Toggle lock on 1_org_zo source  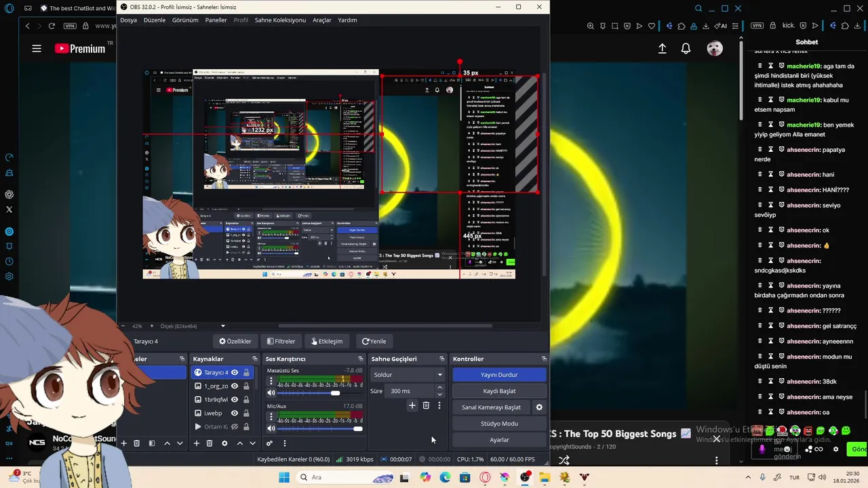[x=246, y=386]
